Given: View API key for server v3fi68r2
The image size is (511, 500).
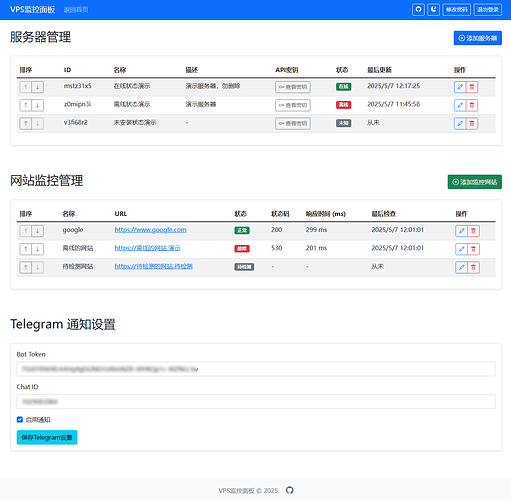Looking at the screenshot, I should 293,123.
